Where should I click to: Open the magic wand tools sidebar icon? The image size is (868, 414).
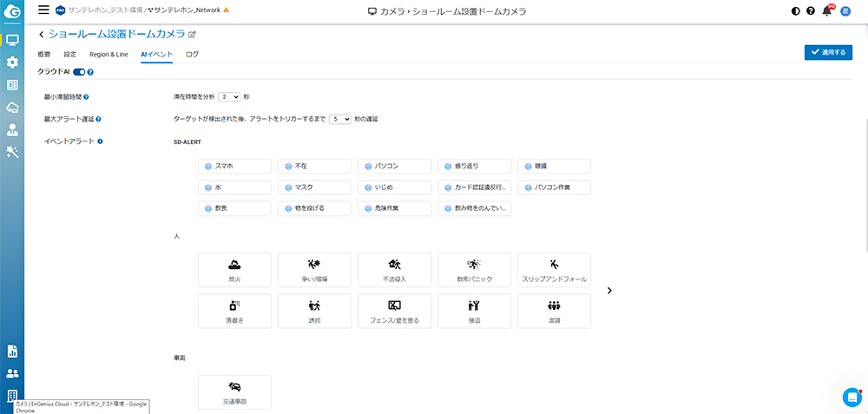pos(12,152)
